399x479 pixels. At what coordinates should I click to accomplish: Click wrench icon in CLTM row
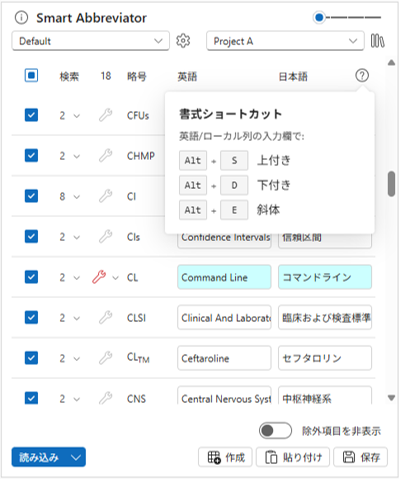(x=105, y=358)
